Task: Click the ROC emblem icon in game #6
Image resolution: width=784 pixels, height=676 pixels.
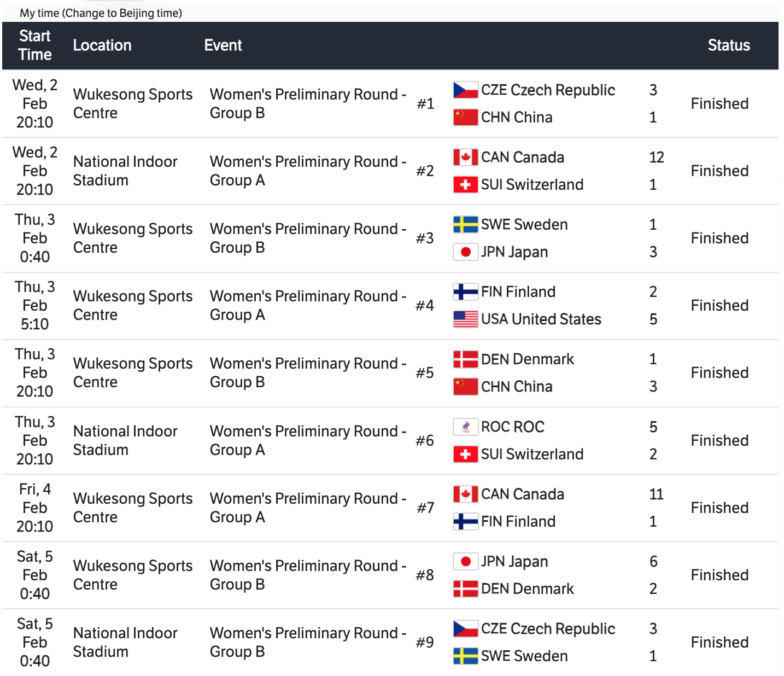Action: 465,427
